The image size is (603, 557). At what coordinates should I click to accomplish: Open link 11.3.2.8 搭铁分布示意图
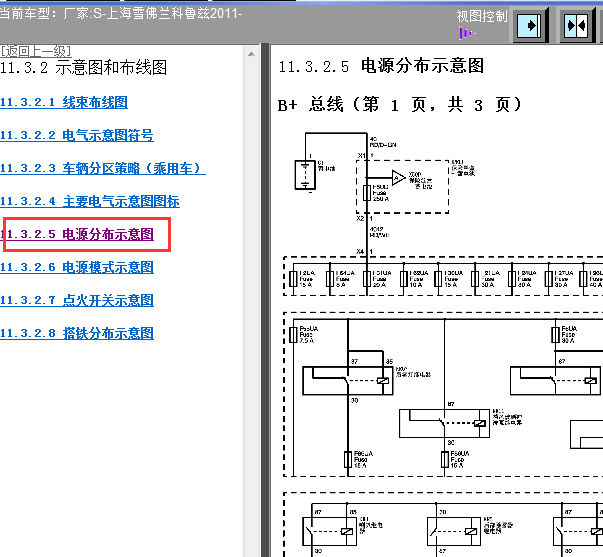pos(77,333)
